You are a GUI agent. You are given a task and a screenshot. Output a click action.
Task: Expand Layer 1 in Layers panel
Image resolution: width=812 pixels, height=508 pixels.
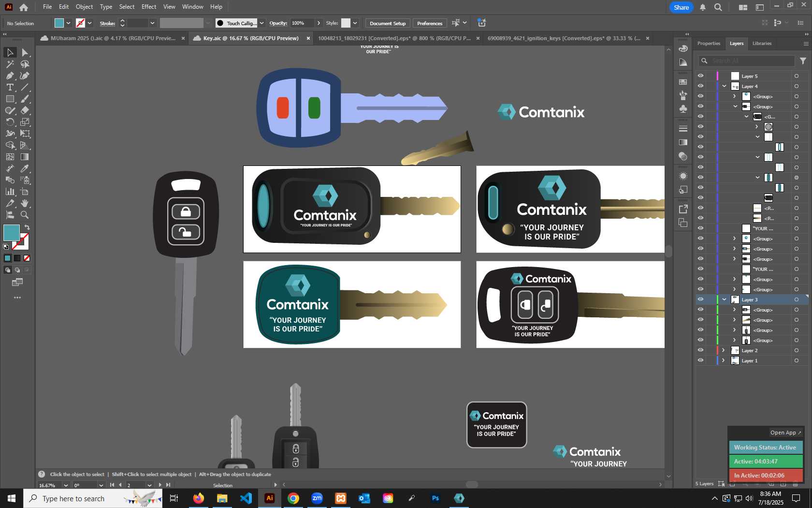click(x=724, y=360)
